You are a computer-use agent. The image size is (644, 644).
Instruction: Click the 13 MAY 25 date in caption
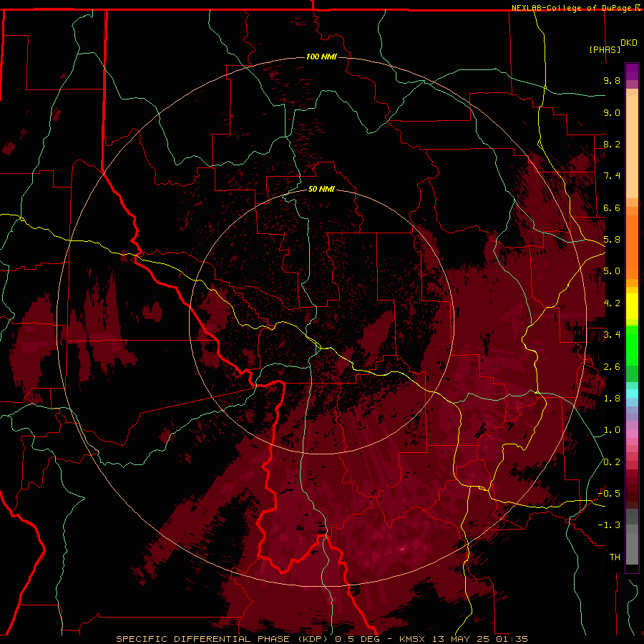(460, 639)
